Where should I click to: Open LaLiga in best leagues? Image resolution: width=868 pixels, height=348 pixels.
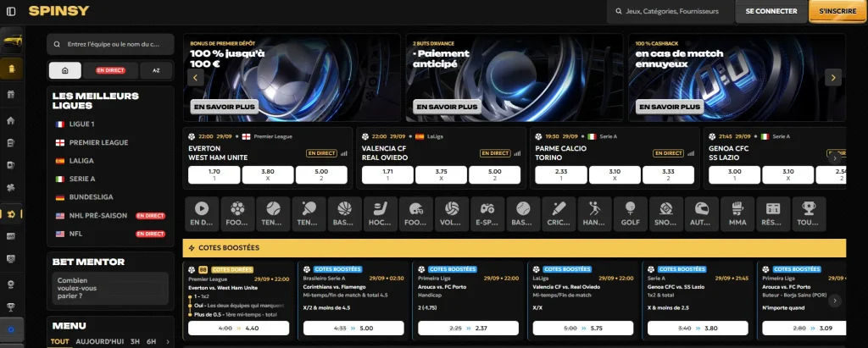coord(110,160)
